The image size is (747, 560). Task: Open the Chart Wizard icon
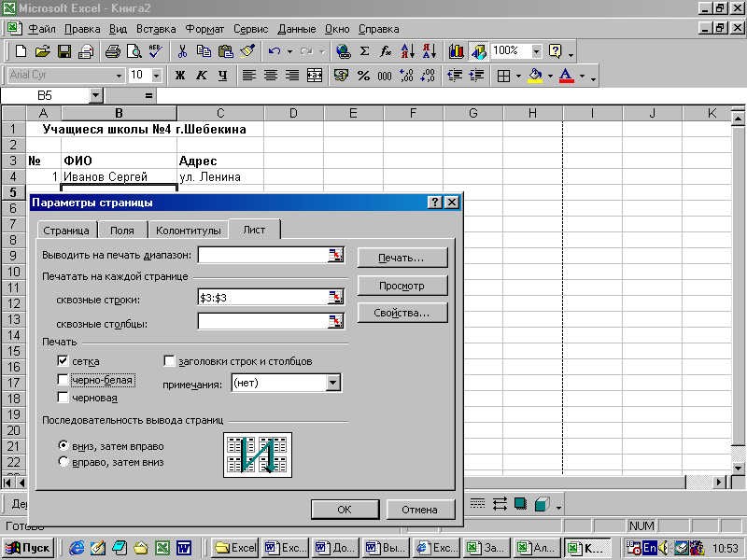457,51
